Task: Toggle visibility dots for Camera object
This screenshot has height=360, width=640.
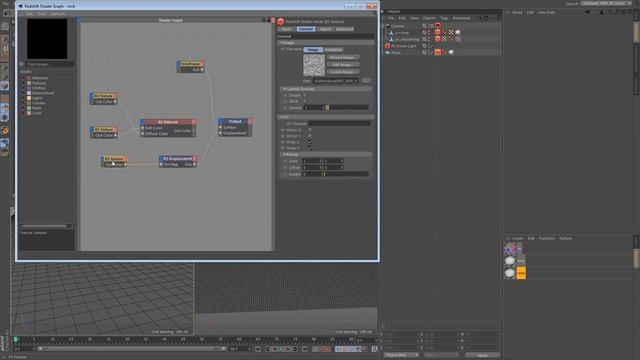Action: [429, 26]
